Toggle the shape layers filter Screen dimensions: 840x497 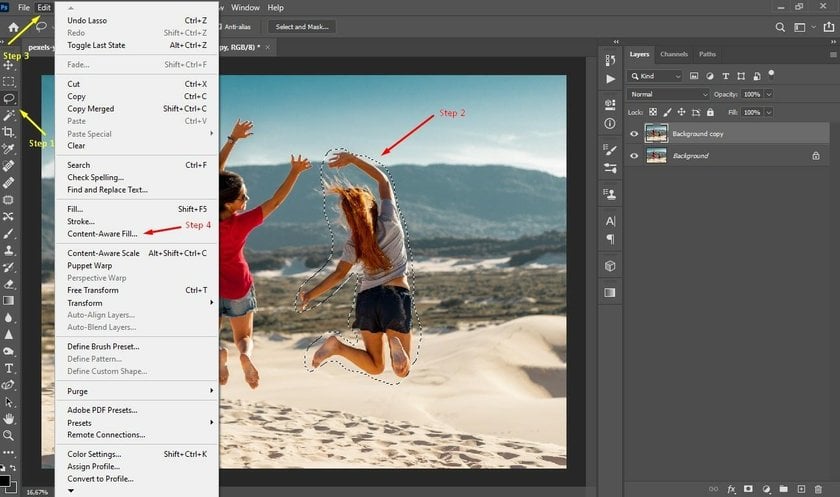741,76
